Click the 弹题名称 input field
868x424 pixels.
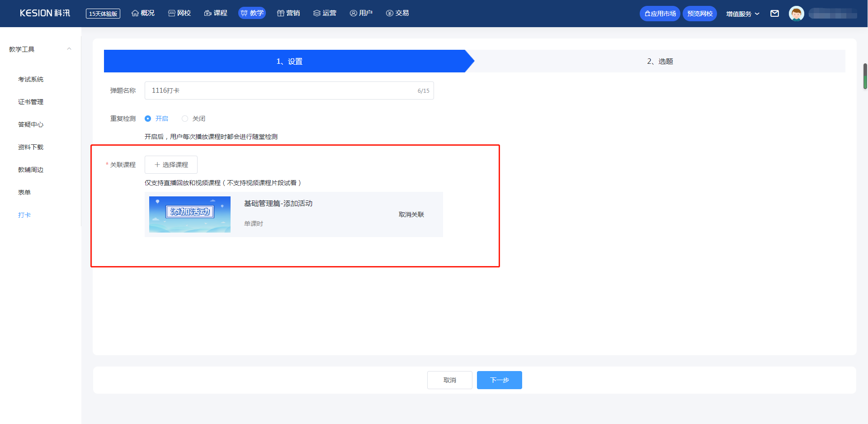[289, 91]
